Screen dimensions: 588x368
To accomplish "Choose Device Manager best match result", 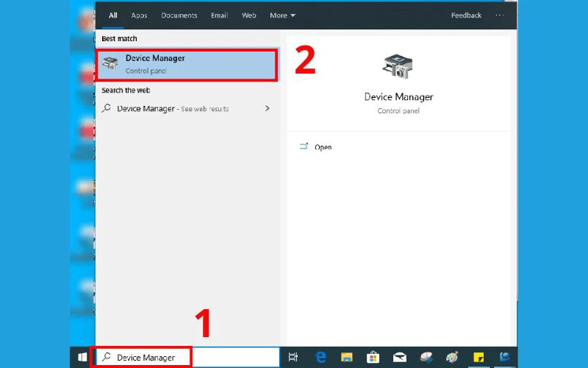I will point(187,65).
